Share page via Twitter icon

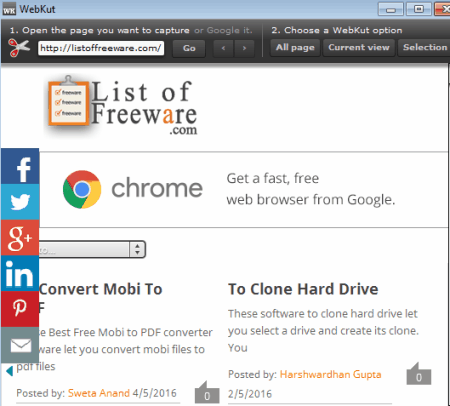point(20,202)
